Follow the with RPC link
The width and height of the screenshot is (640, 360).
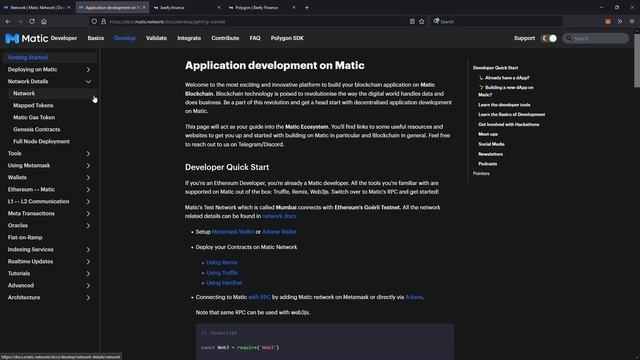[x=259, y=298]
